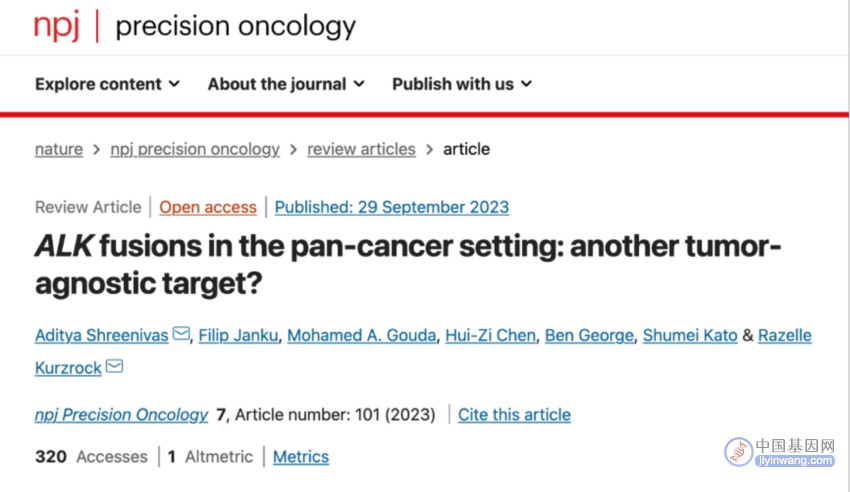Click the Open access link

208,207
